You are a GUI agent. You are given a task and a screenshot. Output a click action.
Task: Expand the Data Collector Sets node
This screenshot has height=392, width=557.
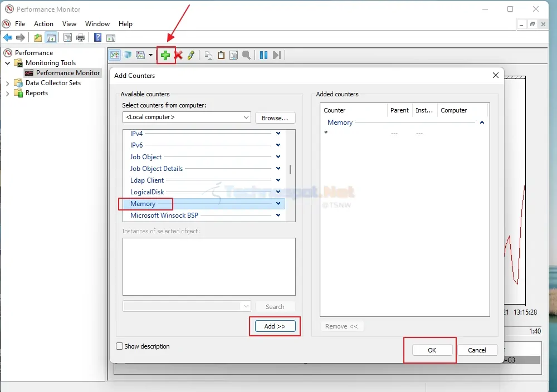(x=7, y=83)
